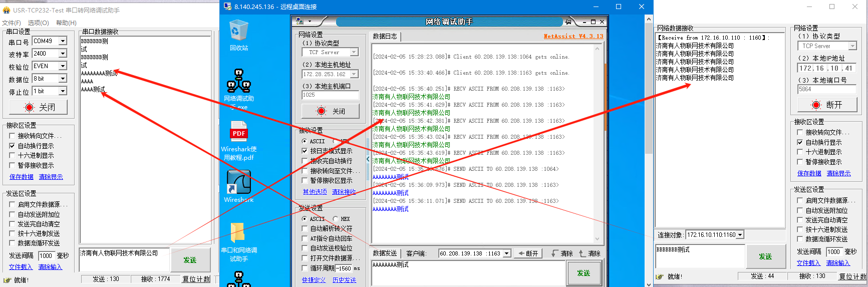Enable NetAssist 接收完自动换行 checkbox
868x287 pixels.
coord(305,161)
